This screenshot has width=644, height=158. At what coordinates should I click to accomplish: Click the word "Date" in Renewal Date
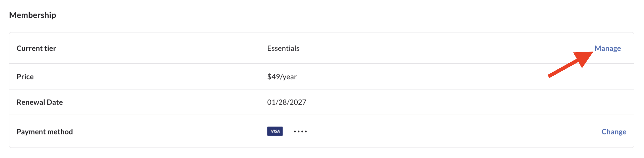coord(55,102)
